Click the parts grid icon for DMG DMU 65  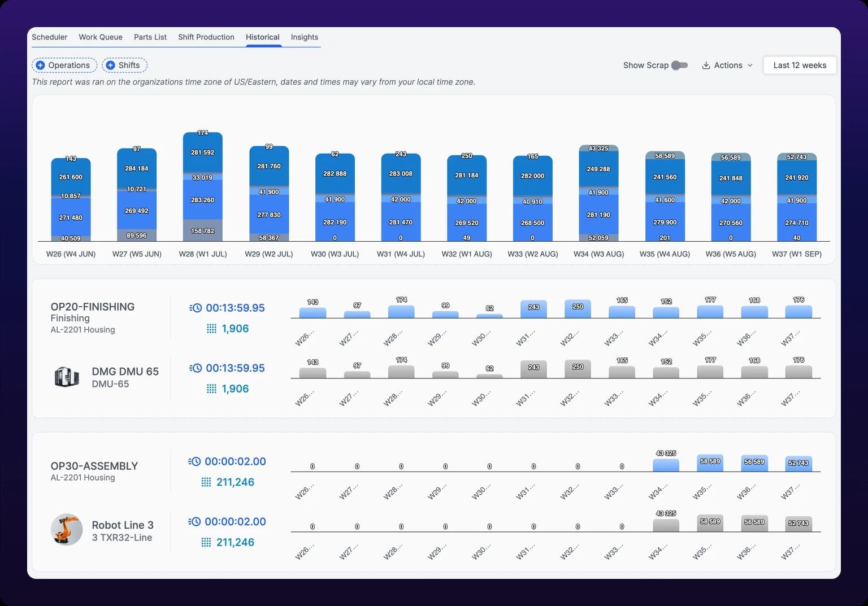211,389
